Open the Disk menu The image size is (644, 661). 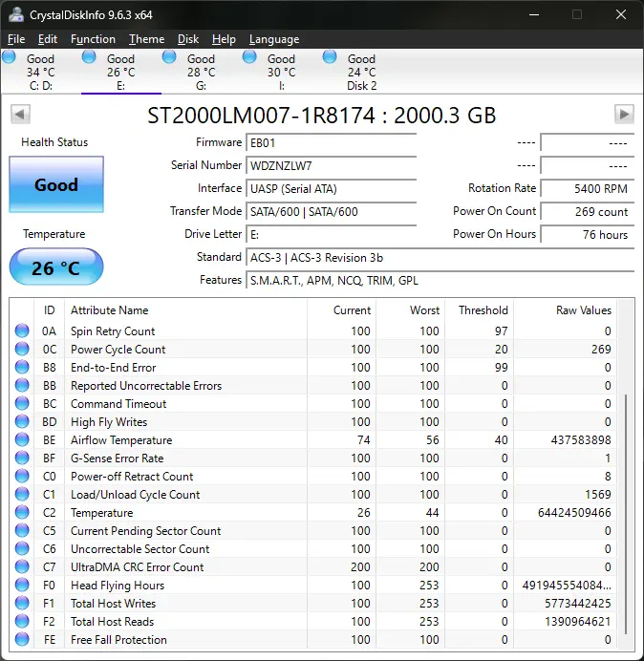click(x=187, y=39)
